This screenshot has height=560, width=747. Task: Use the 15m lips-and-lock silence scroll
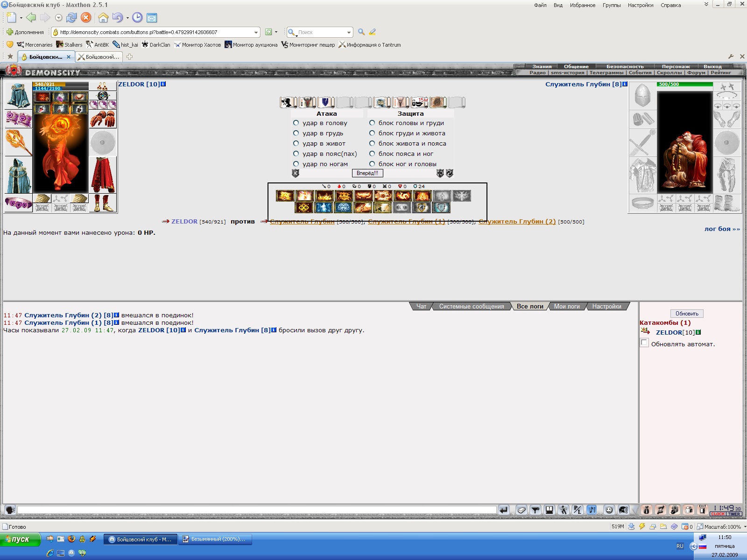(419, 102)
